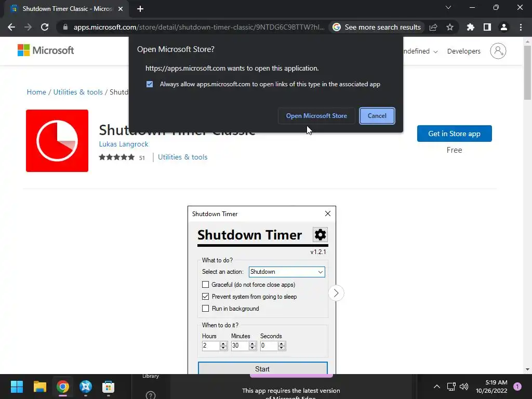Viewport: 532px width, 399px height.
Task: Click scrollbar down arrow
Action: (527, 369)
